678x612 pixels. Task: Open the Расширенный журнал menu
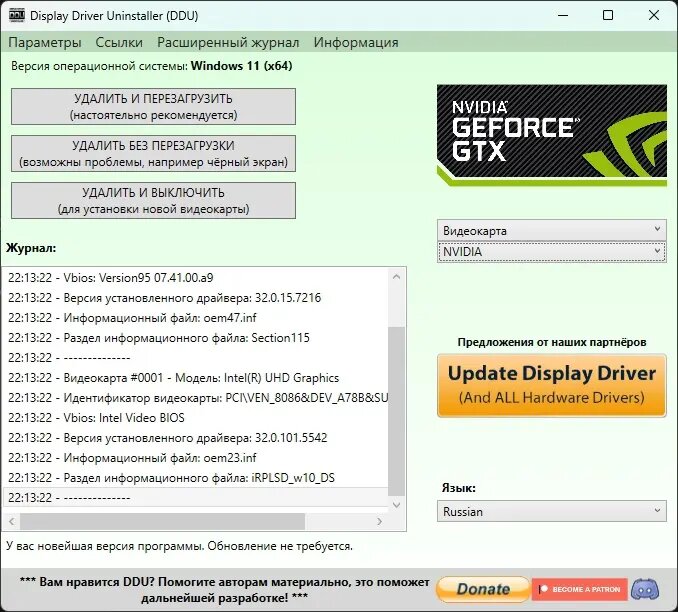228,42
